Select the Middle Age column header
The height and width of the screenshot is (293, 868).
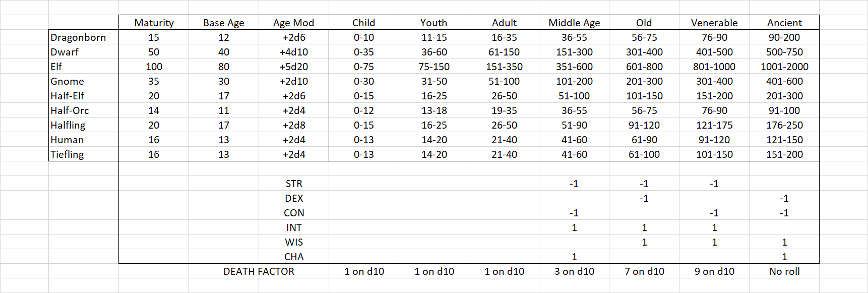574,23
